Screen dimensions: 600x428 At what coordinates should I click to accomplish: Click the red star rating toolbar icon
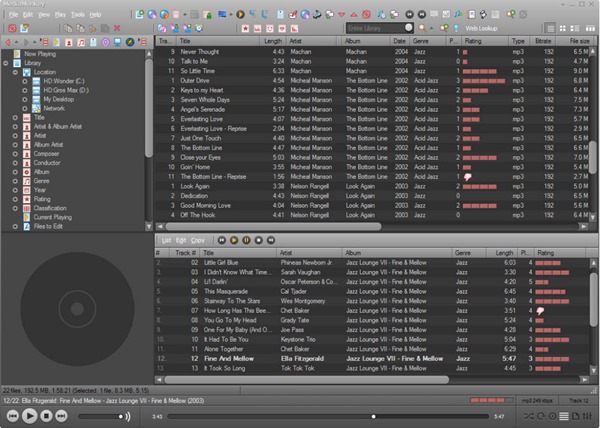point(245,28)
